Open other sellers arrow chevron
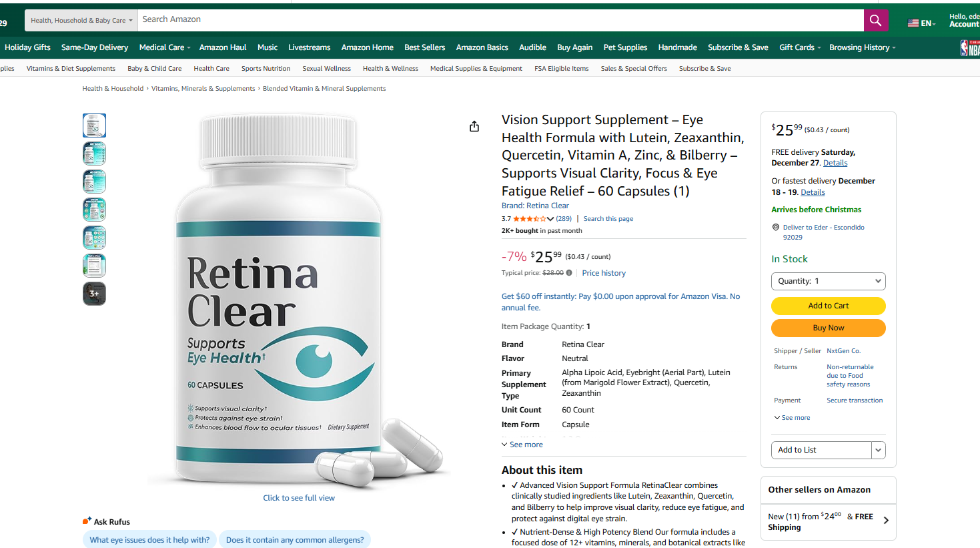Screen dimensions: 980x548 point(886,521)
